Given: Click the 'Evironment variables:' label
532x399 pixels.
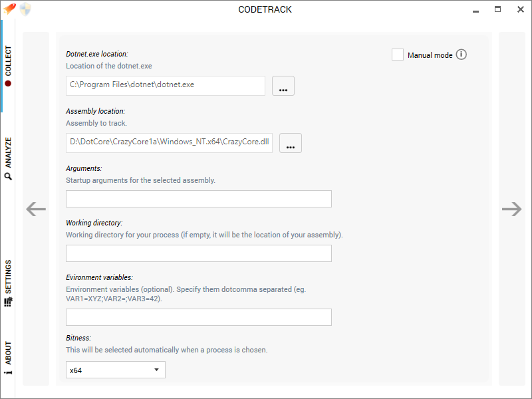Looking at the screenshot, I should click(x=99, y=277).
